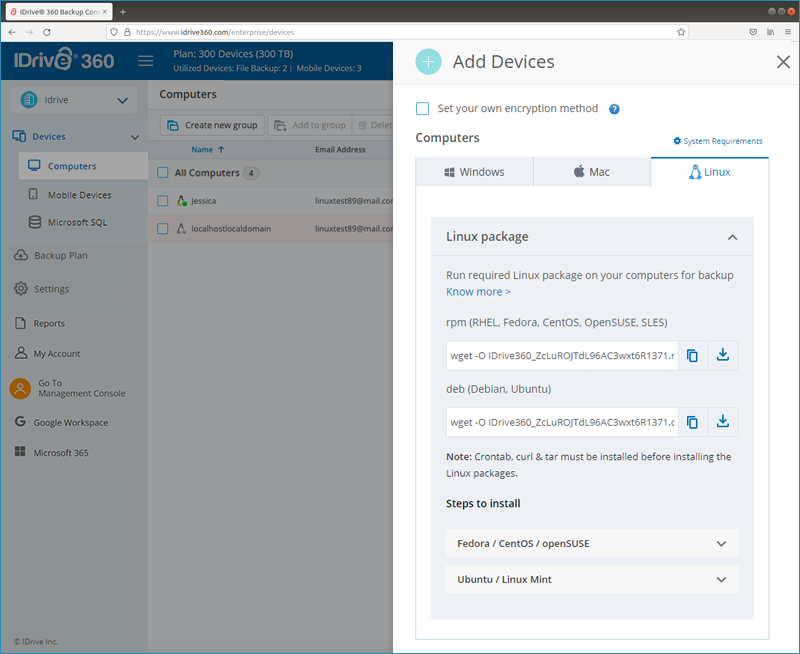Click the Google Workspace G icon
This screenshot has height=654, width=800.
tap(20, 421)
